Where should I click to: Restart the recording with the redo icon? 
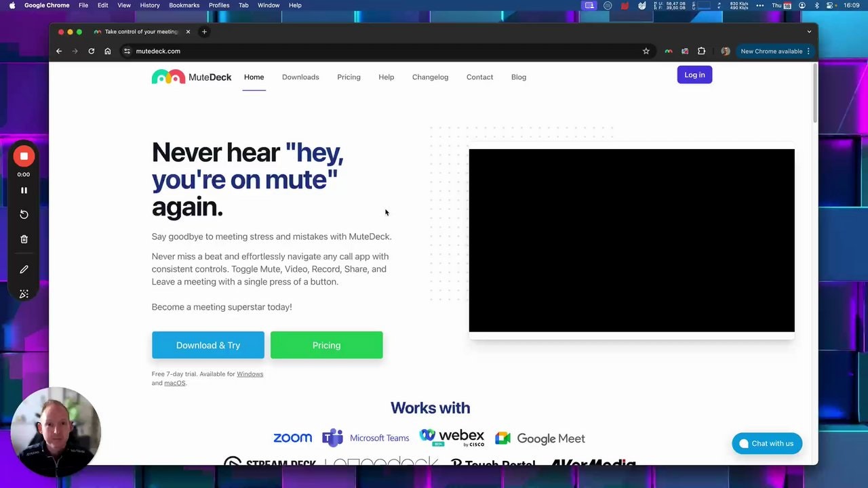click(24, 214)
